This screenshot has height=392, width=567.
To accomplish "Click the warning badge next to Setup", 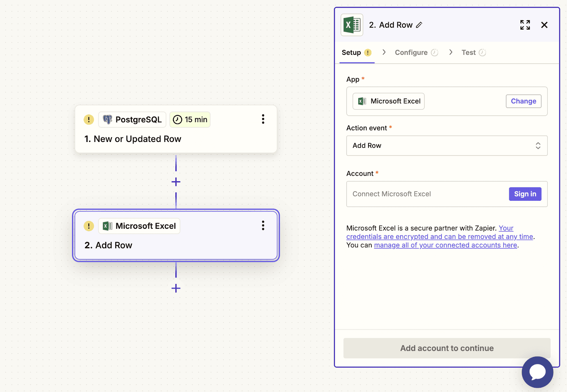I will pos(368,52).
